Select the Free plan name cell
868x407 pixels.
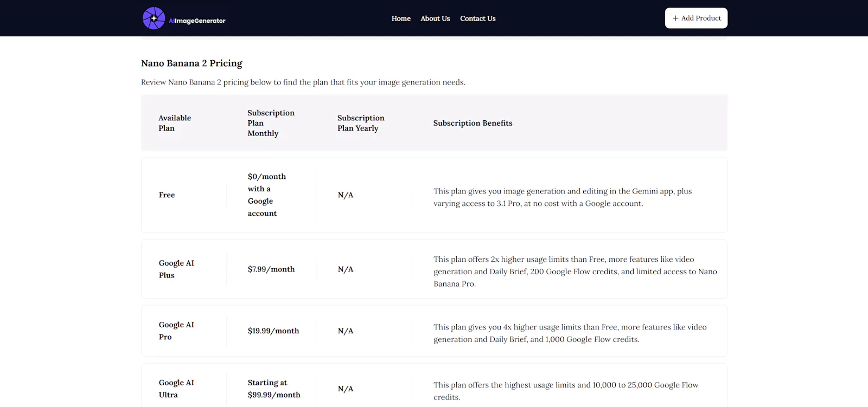tap(167, 195)
